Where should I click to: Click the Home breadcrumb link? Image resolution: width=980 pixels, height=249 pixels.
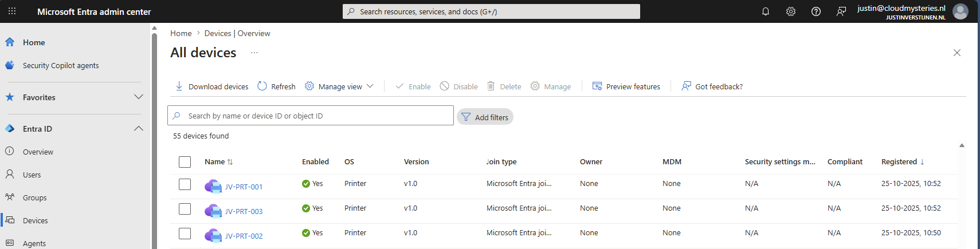click(x=181, y=33)
